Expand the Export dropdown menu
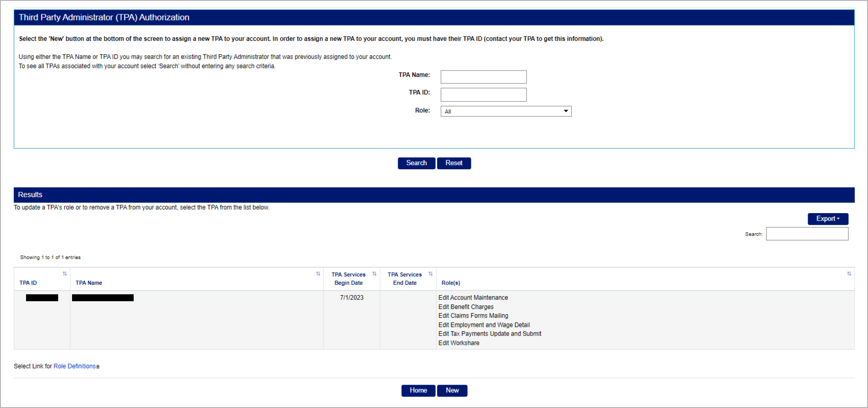Image resolution: width=868 pixels, height=408 pixels. point(828,219)
